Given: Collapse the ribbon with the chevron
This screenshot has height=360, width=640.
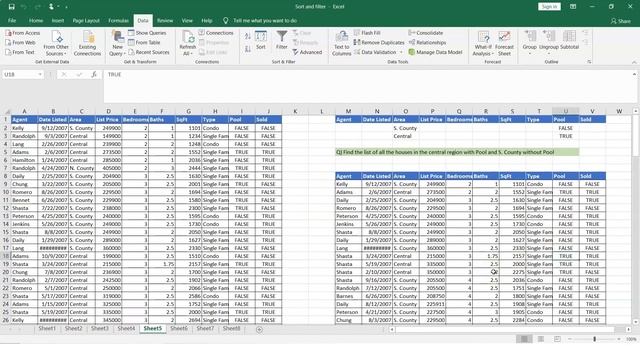Looking at the screenshot, I should (x=634, y=62).
